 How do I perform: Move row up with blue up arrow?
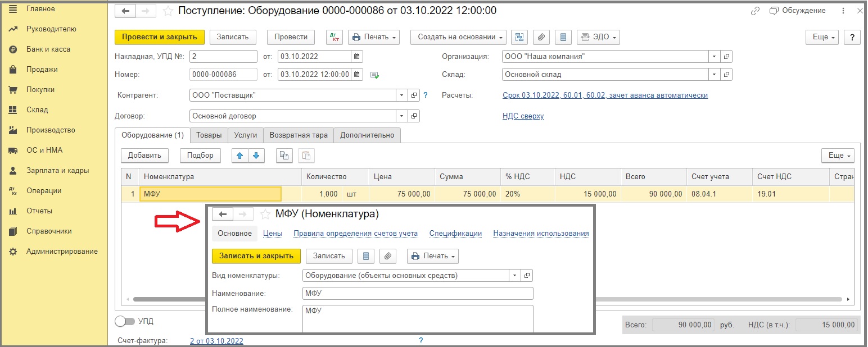pos(240,156)
